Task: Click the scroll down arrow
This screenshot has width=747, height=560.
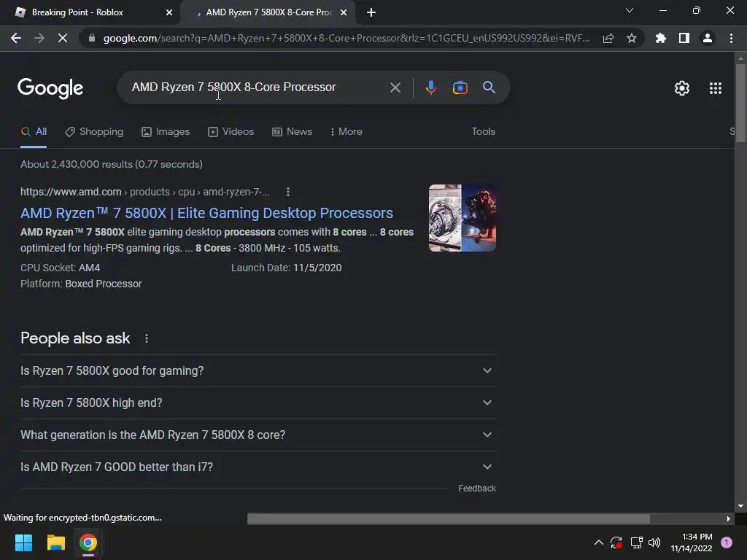Action: coord(740,506)
